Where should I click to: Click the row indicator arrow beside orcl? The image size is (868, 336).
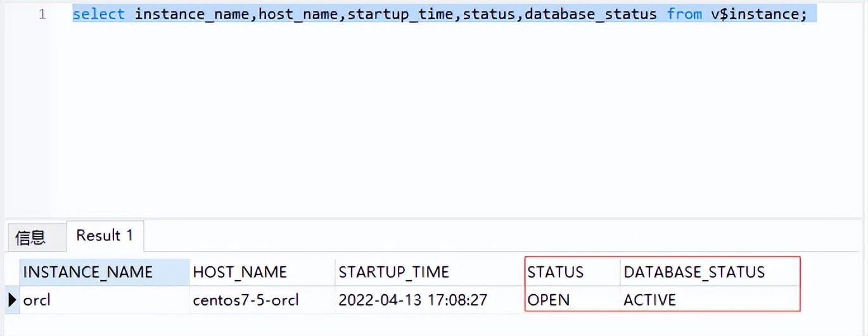pyautogui.click(x=11, y=300)
